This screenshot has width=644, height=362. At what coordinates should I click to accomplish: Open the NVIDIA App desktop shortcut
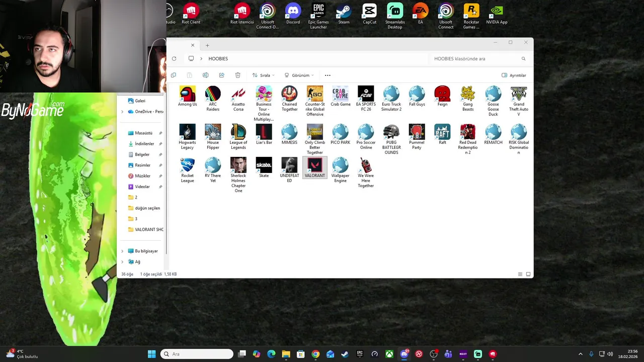coord(497,14)
